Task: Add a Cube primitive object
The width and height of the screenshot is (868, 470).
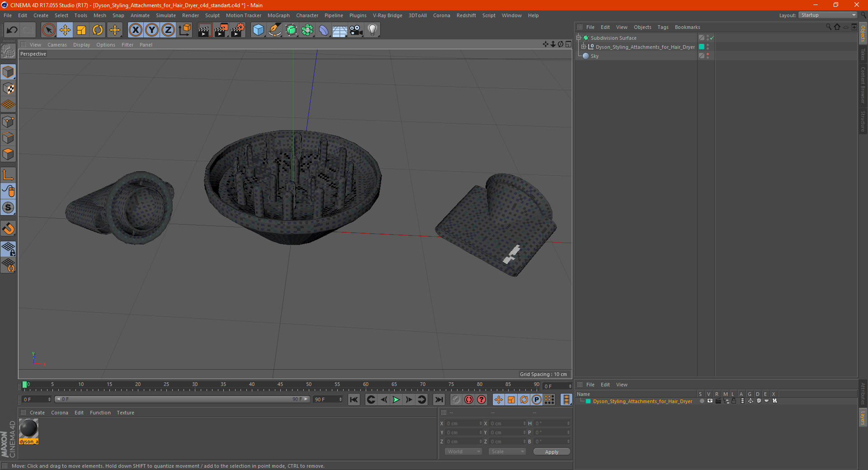Action: (258, 30)
